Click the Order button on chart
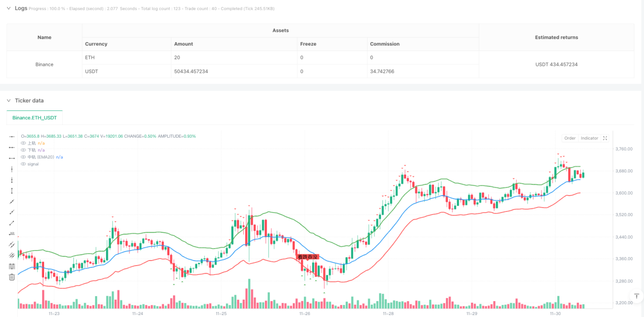Image resolution: width=644 pixels, height=317 pixels. pos(570,138)
